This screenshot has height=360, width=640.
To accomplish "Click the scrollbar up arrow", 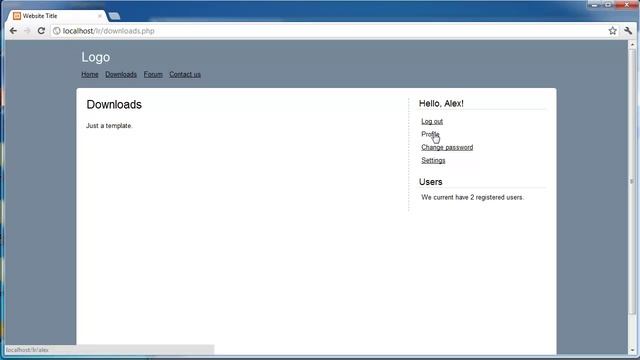I will pos(633,44).
